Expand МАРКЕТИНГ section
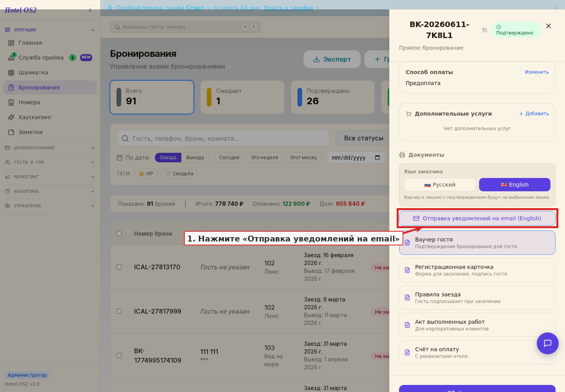Viewport: 565px width, 392px height. 50,177
